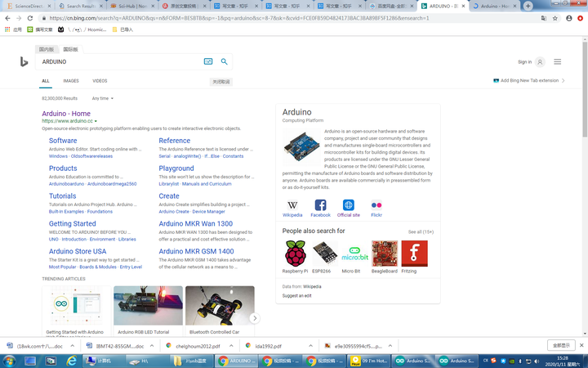Switch to 国内版 Bing tab
Viewport: 588px width, 368px height.
pyautogui.click(x=47, y=49)
